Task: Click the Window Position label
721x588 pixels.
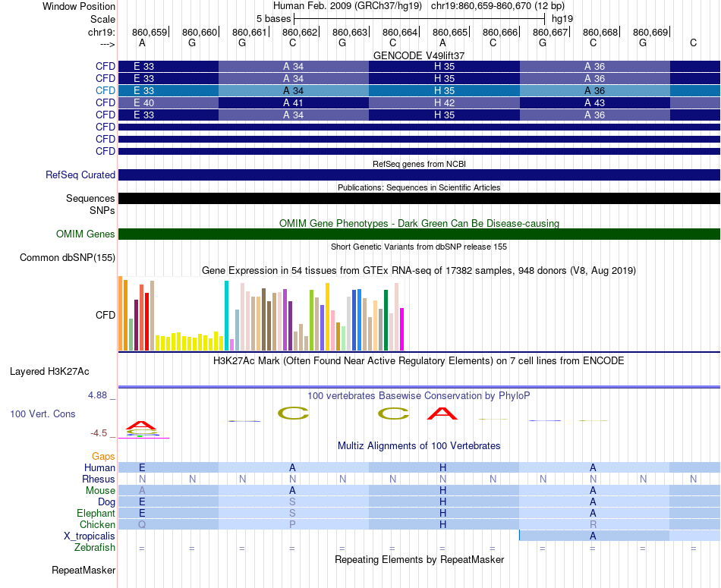Action: tap(79, 6)
